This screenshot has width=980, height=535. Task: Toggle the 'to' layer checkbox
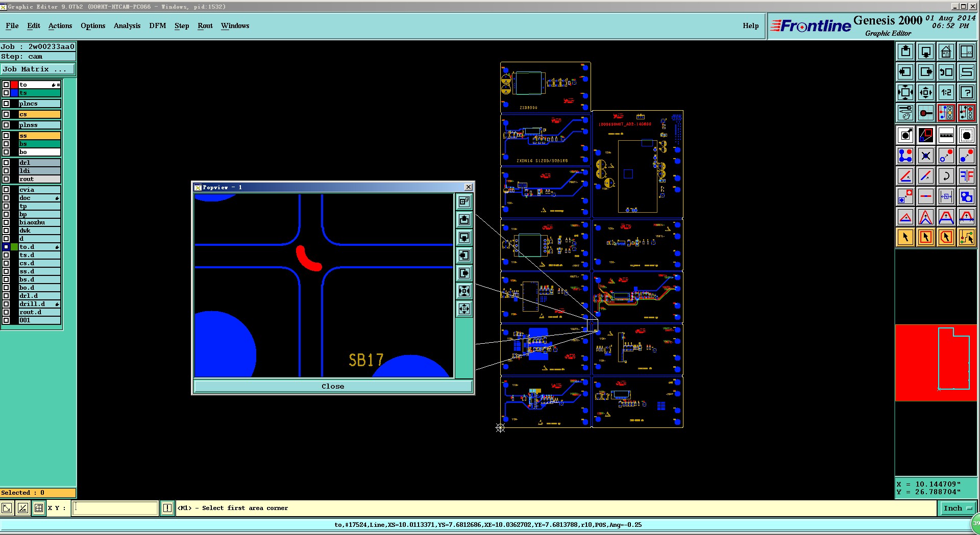click(x=6, y=85)
